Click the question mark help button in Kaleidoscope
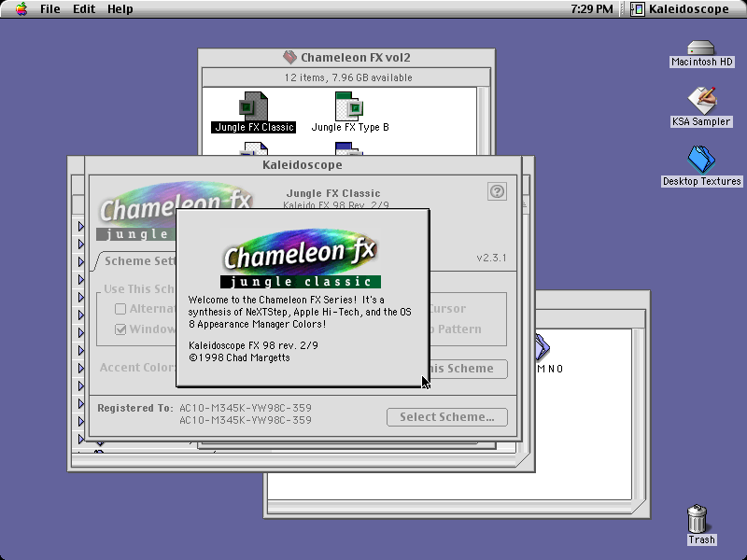747x560 pixels. 497,191
